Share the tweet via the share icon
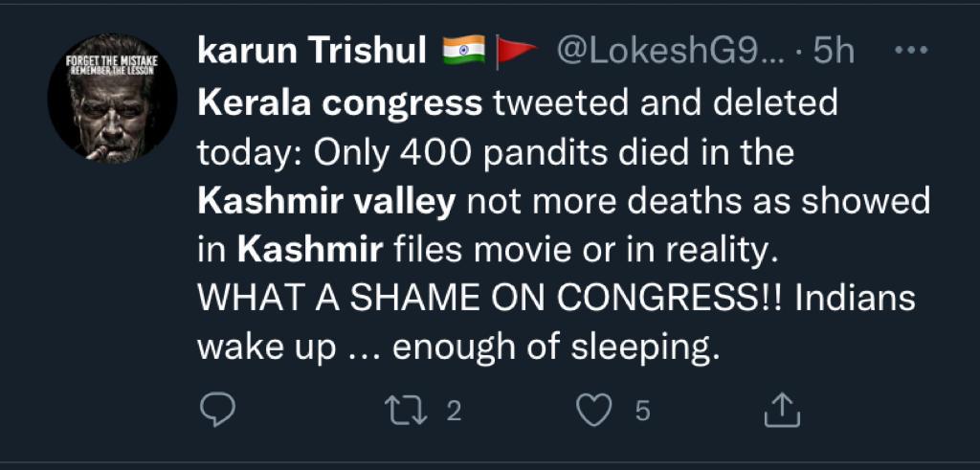The height and width of the screenshot is (470, 980). (782, 411)
